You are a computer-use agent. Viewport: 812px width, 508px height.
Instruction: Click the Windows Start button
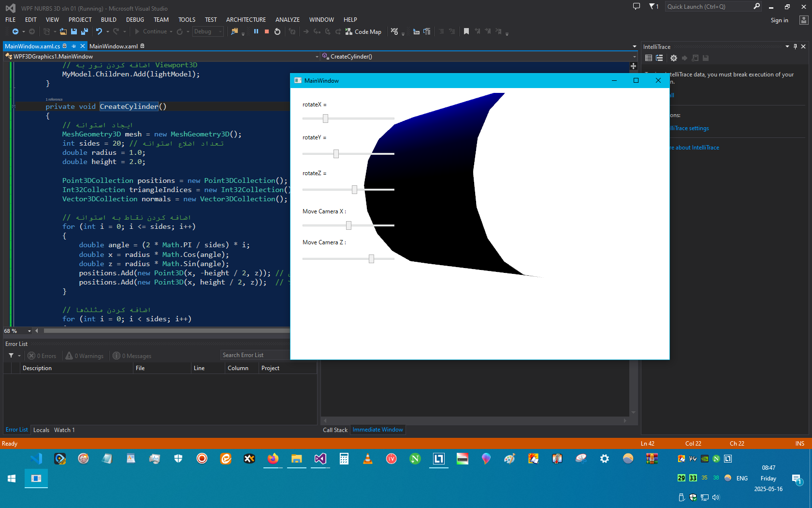pos(12,478)
